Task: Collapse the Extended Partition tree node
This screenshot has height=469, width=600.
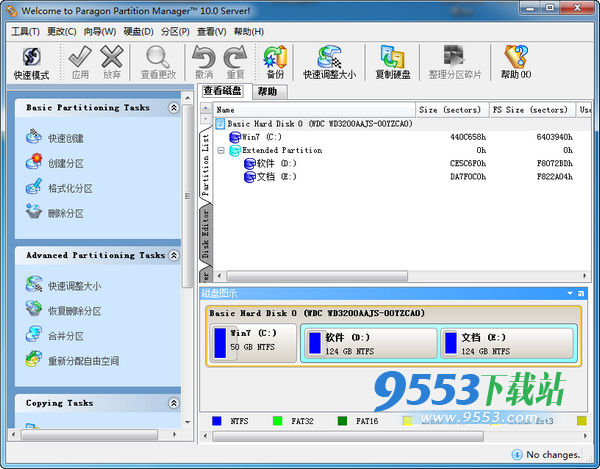Action: point(222,150)
